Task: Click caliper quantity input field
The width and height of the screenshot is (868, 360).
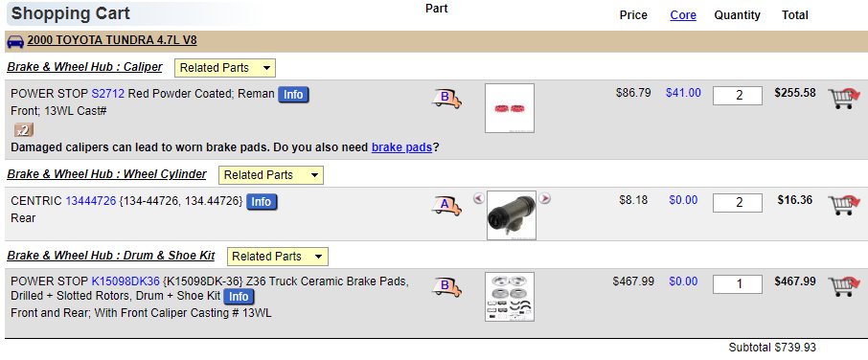Action: [738, 96]
